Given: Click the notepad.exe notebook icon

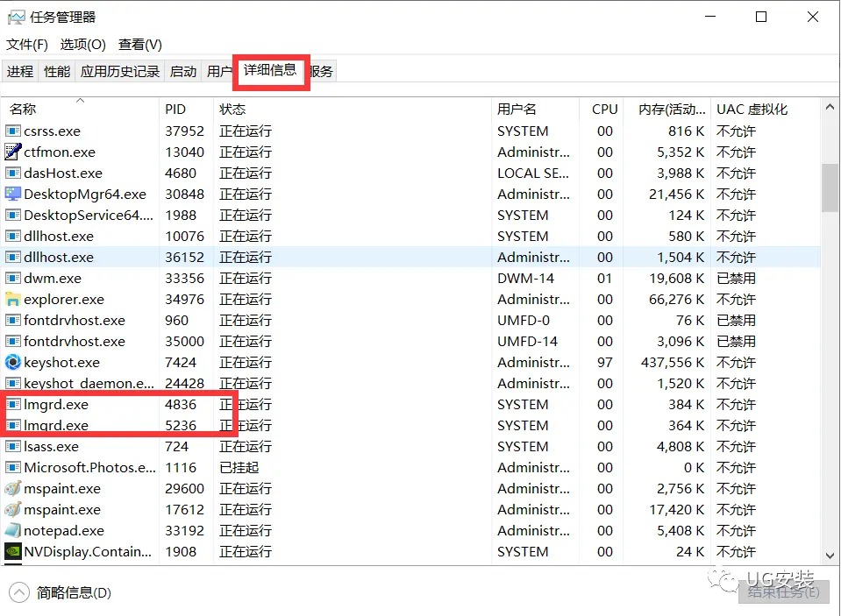Looking at the screenshot, I should (x=13, y=531).
